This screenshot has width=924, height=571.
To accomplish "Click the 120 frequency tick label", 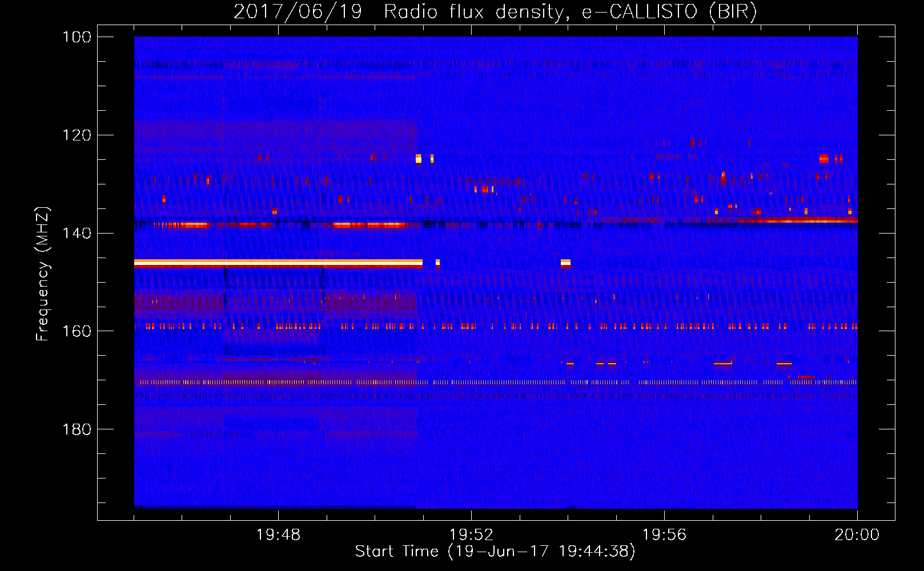I will [77, 135].
